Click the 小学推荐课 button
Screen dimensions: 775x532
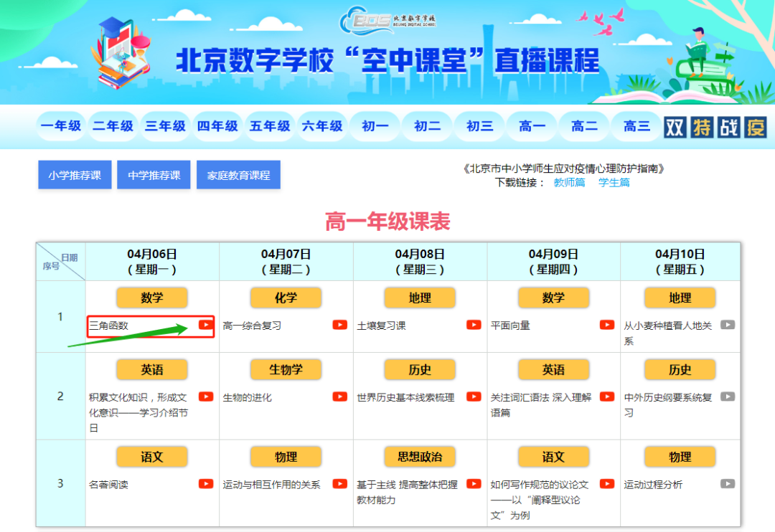point(75,175)
